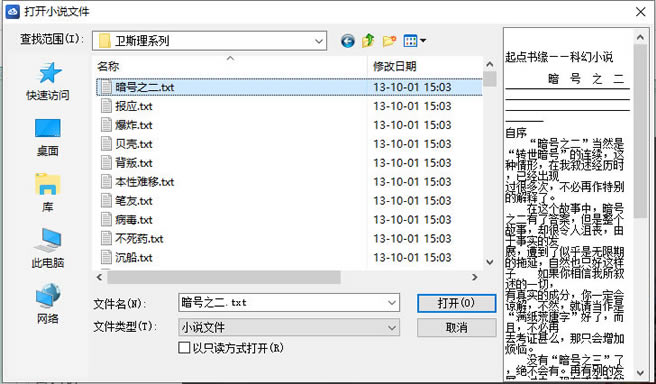Open 库 in the places sidebar
656x384 pixels.
tap(47, 193)
